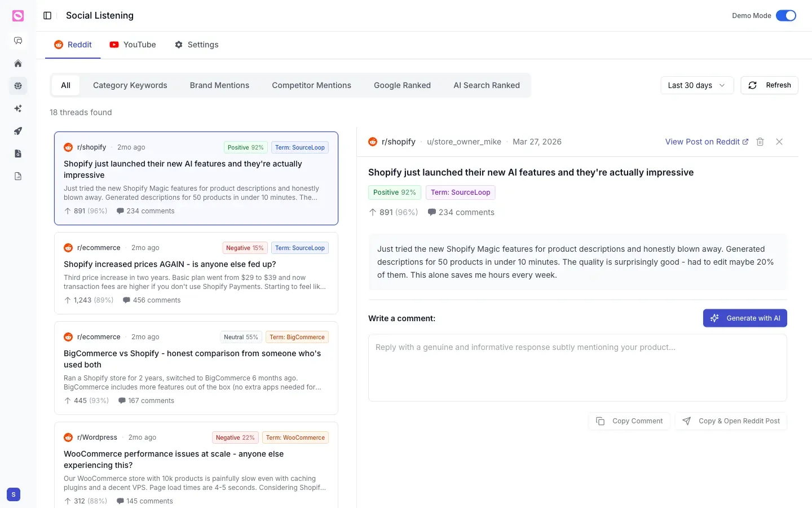Select the globe sidebar icon
The width and height of the screenshot is (812, 508).
pos(18,86)
